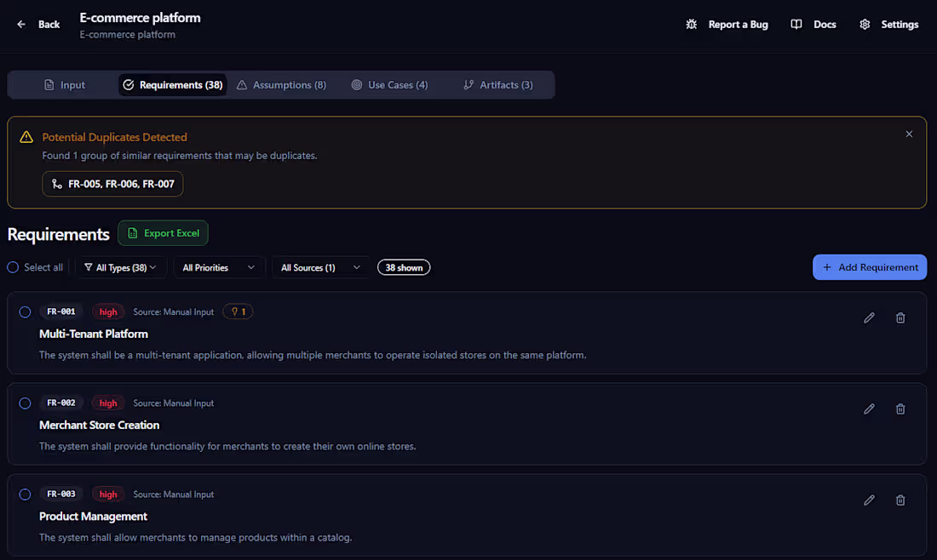
Task: Select the FR-001 requirement checkbox
Action: coord(25,312)
